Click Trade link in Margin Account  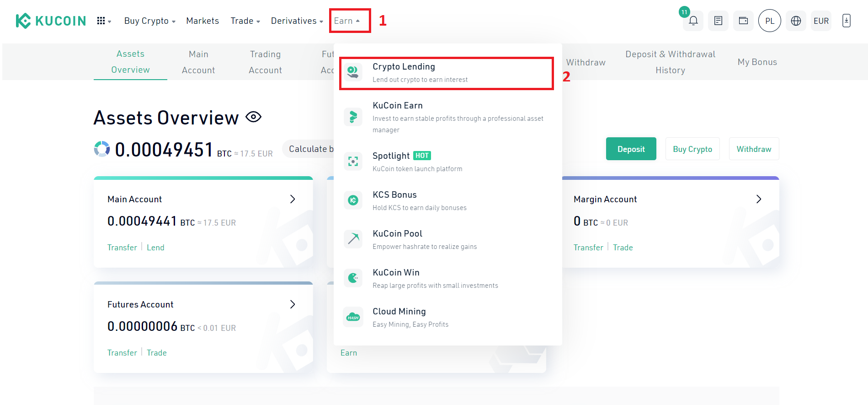(623, 248)
